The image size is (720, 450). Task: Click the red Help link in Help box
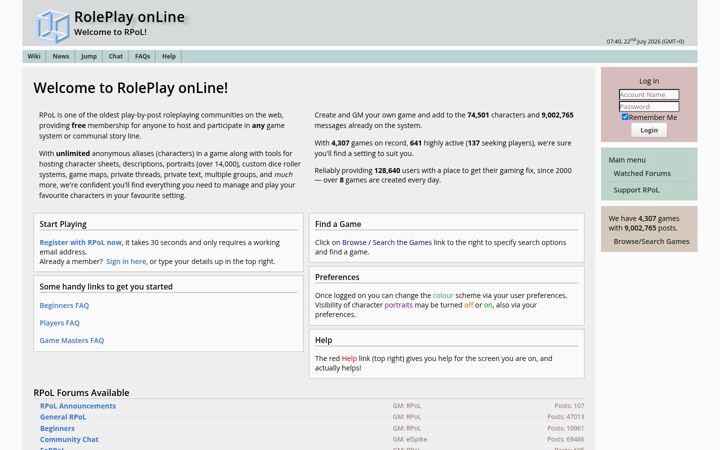point(349,358)
